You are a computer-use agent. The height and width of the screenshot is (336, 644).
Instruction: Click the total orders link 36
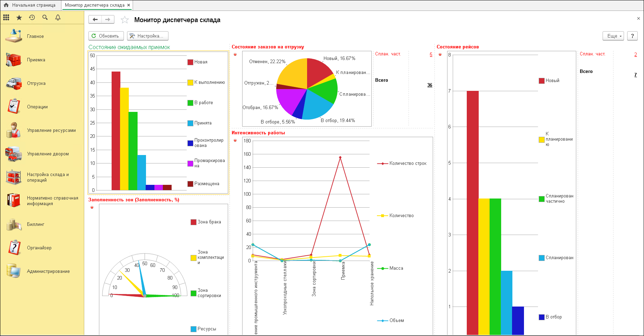(430, 85)
